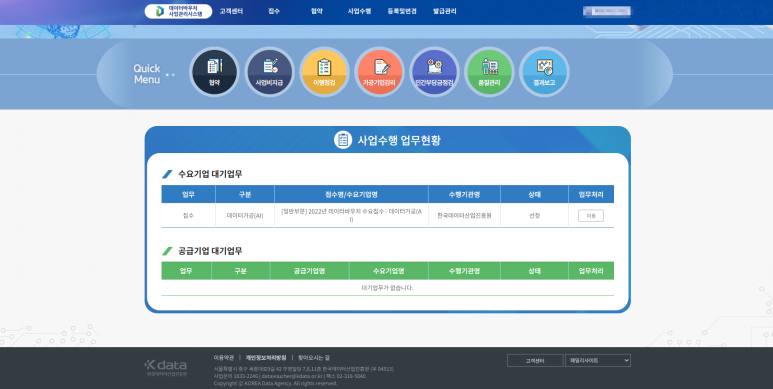Open the 협약 quick menu icon
The image size is (773, 389).
click(214, 72)
